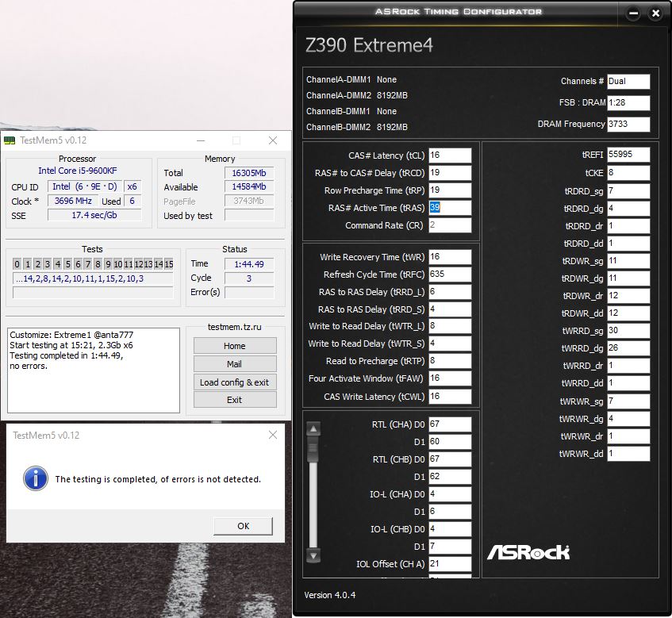
Task: Click the Channels # field showing Dual
Action: coord(628,82)
